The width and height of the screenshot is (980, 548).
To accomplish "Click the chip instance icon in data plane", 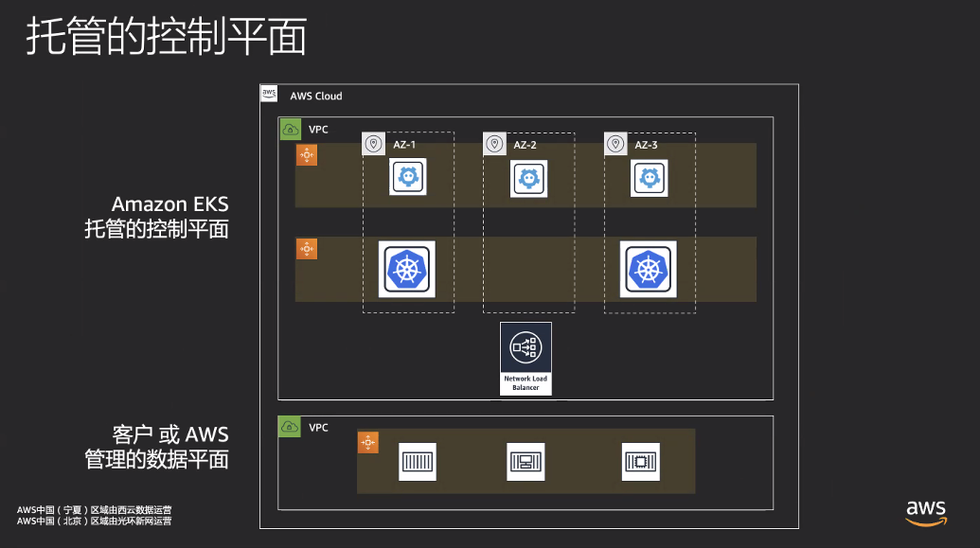I will point(641,462).
